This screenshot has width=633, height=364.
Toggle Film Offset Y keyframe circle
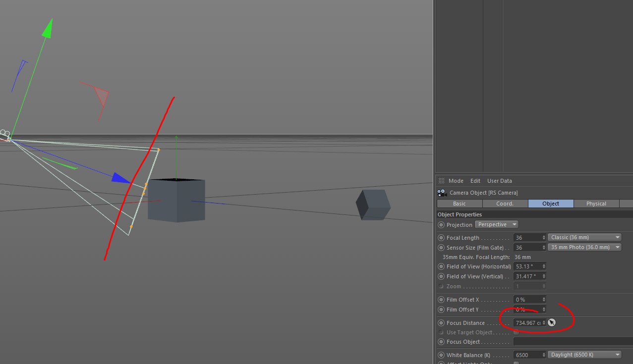pyautogui.click(x=441, y=310)
